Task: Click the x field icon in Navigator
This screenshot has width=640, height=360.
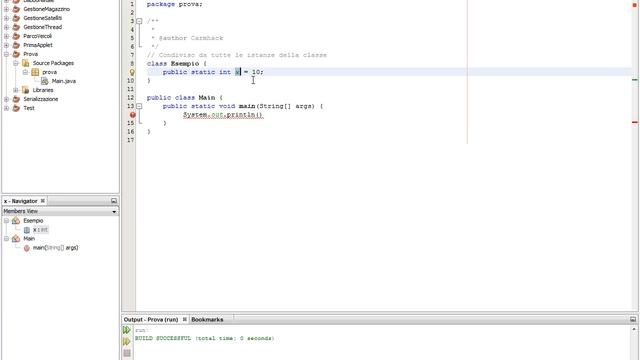Action: pyautogui.click(x=27, y=230)
